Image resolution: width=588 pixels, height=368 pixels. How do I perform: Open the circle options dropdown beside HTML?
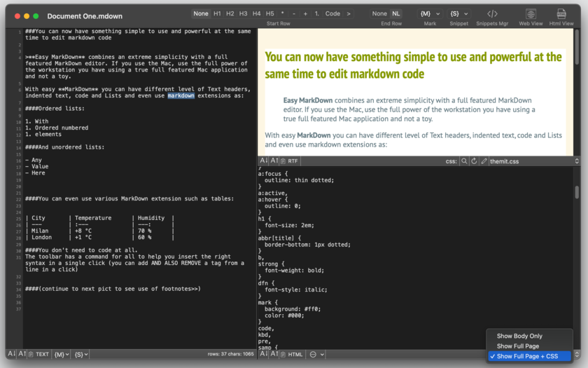coord(316,354)
